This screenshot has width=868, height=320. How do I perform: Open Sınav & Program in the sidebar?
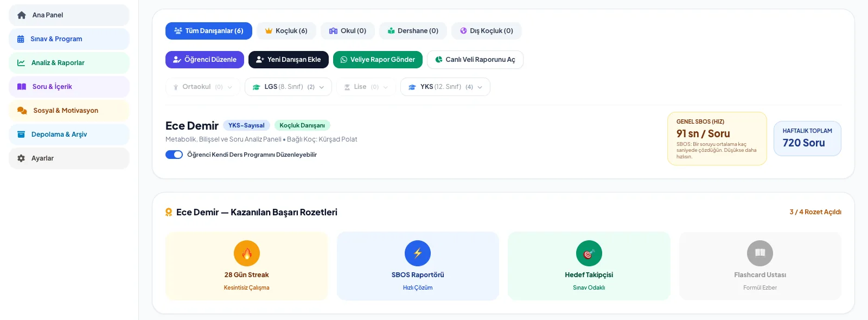[69, 39]
